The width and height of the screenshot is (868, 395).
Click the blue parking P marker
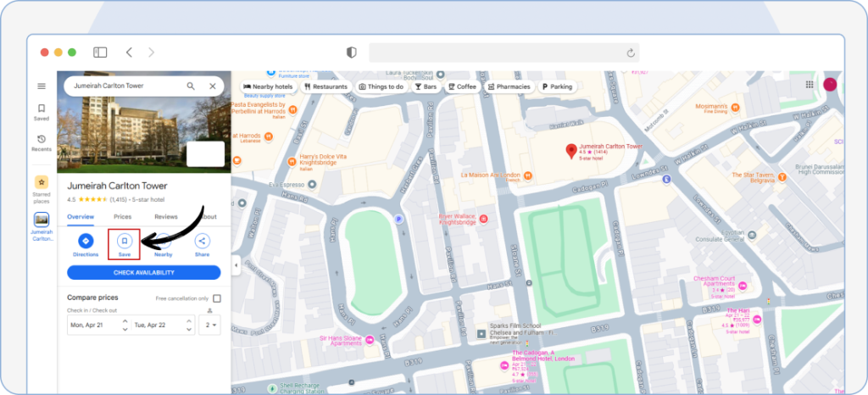(398, 220)
